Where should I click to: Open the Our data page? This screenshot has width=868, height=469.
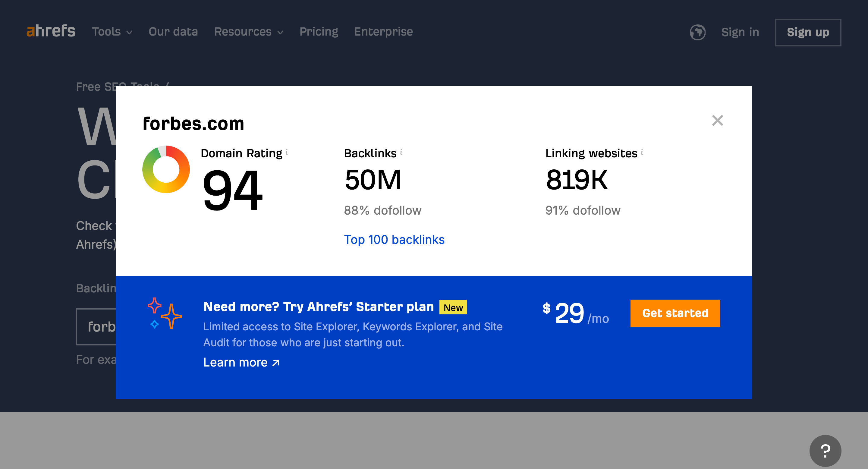tap(173, 31)
